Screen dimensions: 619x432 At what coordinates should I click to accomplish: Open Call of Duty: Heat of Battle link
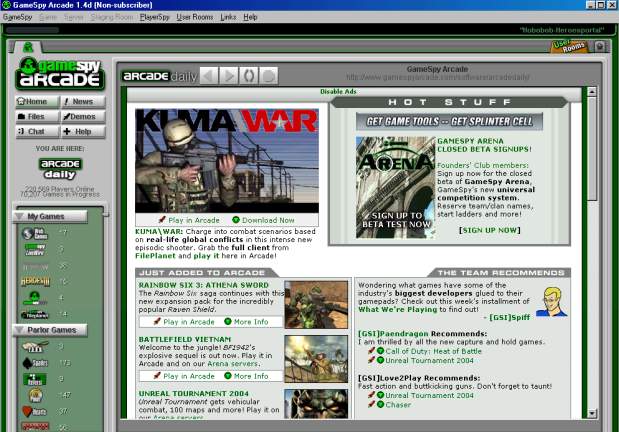point(433,351)
